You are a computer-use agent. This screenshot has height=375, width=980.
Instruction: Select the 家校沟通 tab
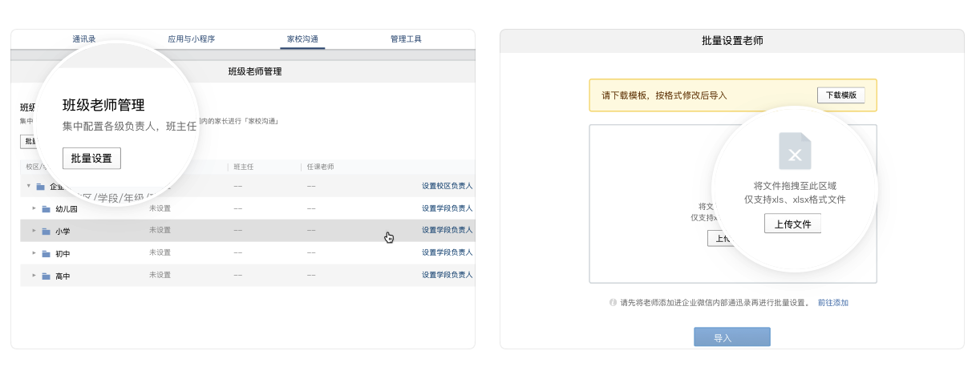click(x=302, y=38)
